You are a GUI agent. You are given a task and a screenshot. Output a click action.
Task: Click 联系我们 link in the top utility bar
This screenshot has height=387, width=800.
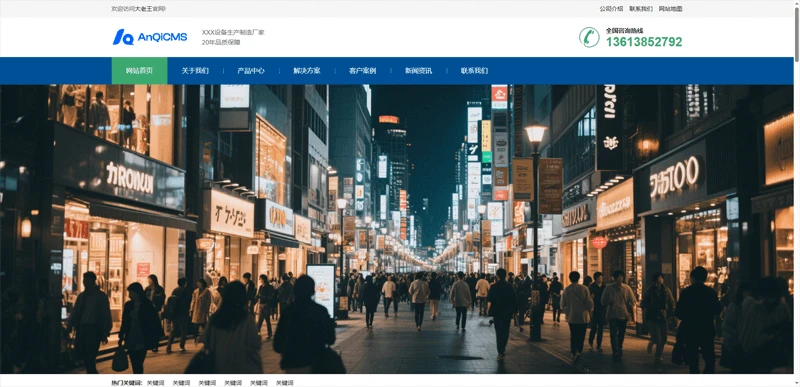coord(641,9)
